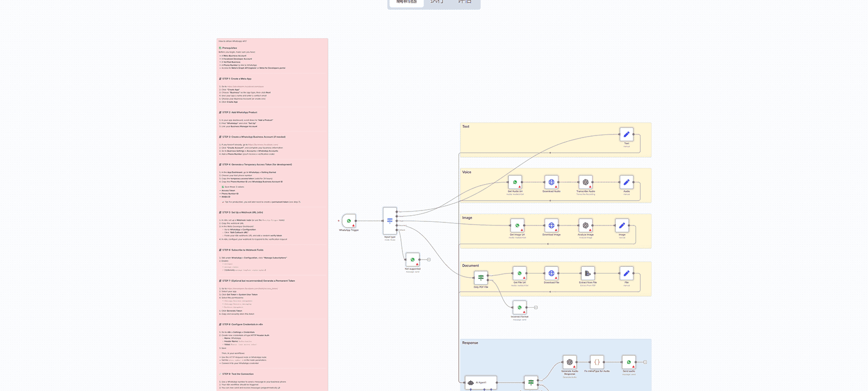Switch to the 编辑器 tab
The height and width of the screenshot is (391, 868).
[x=407, y=2]
